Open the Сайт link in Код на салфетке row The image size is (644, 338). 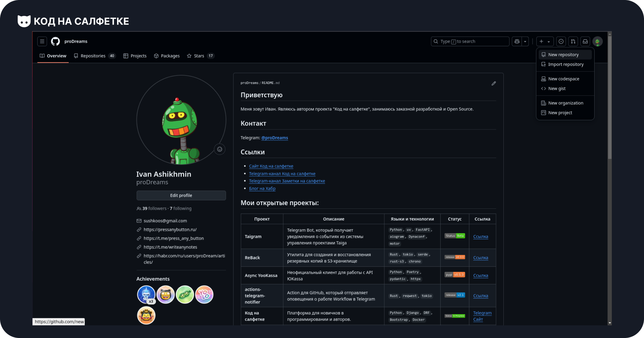[478, 319]
